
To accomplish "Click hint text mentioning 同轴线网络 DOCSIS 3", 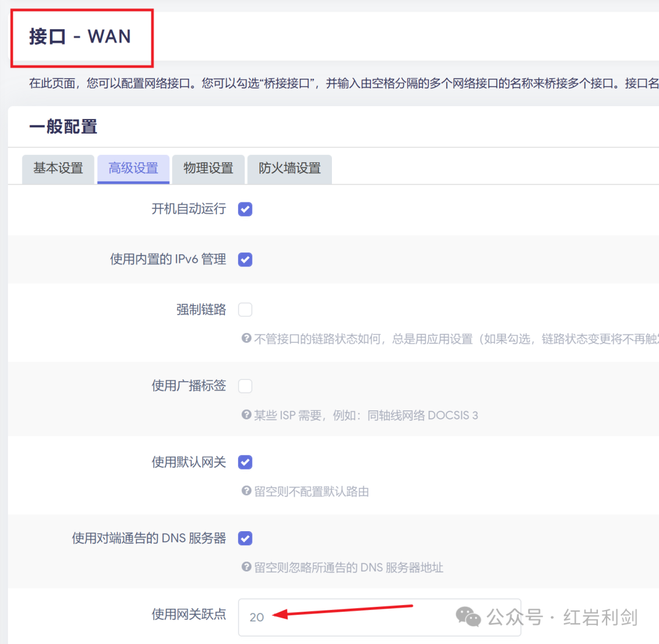I will pos(366,415).
